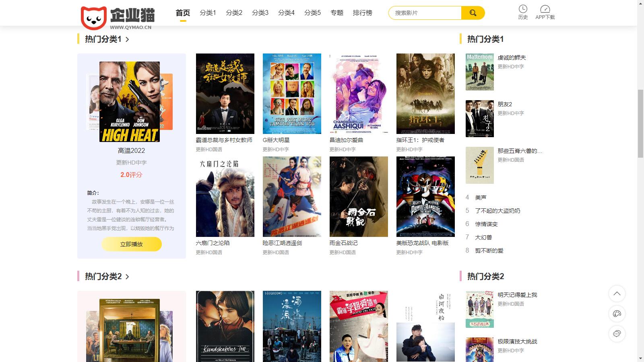Select ranked item 8 剪不断的爱

[489, 251]
